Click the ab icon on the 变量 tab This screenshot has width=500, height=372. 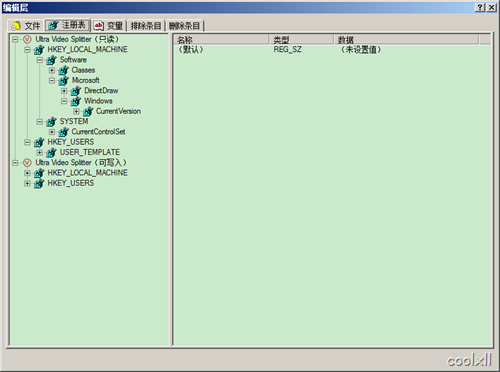[99, 26]
